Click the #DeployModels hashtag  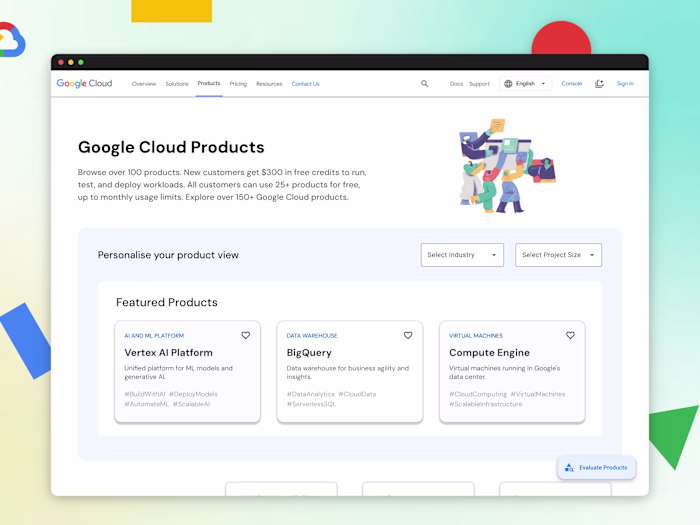[x=193, y=394]
